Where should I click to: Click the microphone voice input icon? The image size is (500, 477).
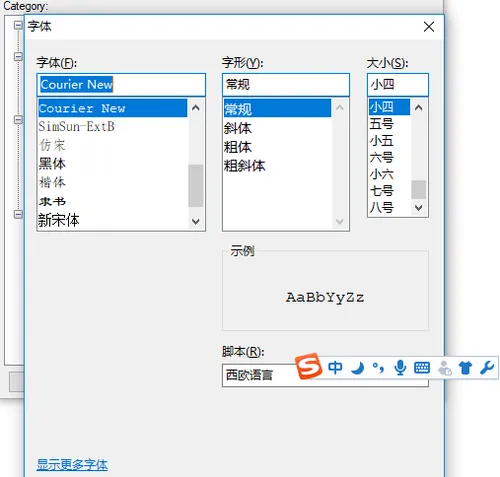click(400, 368)
